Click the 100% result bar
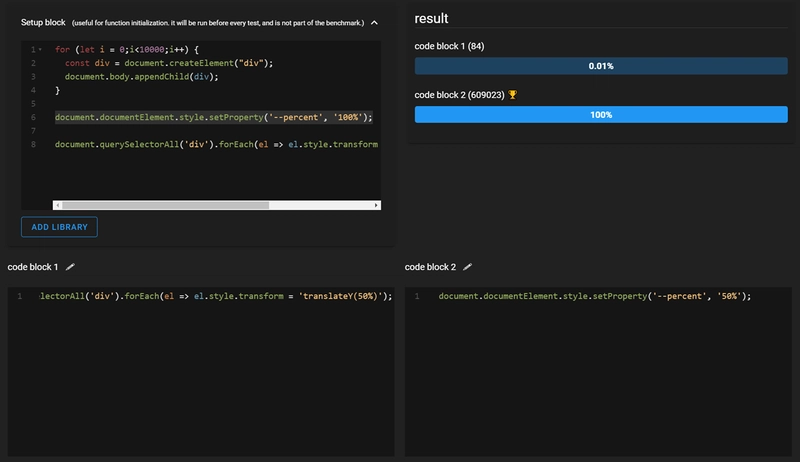This screenshot has width=800, height=462. pos(601,115)
